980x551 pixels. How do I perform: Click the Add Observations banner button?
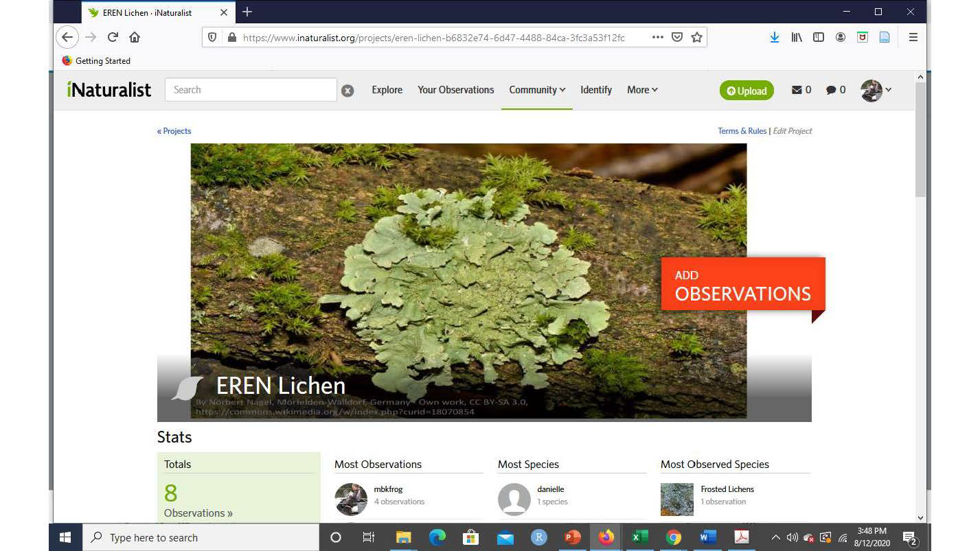click(742, 285)
